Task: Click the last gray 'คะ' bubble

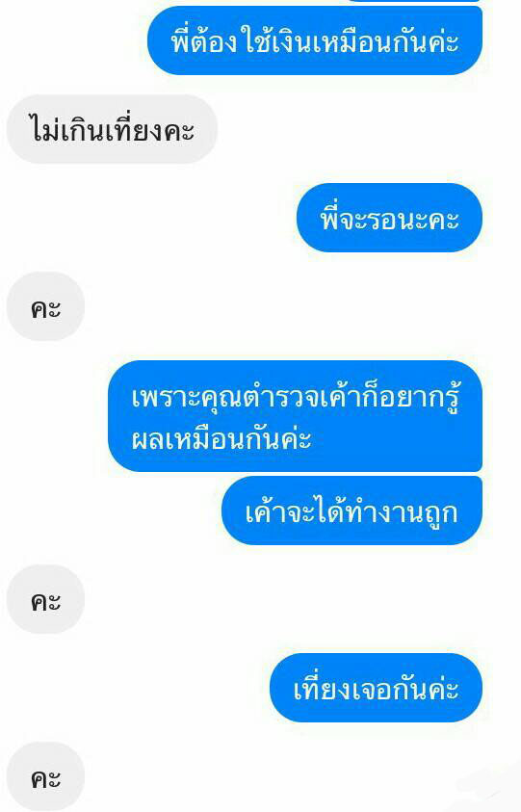Action: point(45,776)
